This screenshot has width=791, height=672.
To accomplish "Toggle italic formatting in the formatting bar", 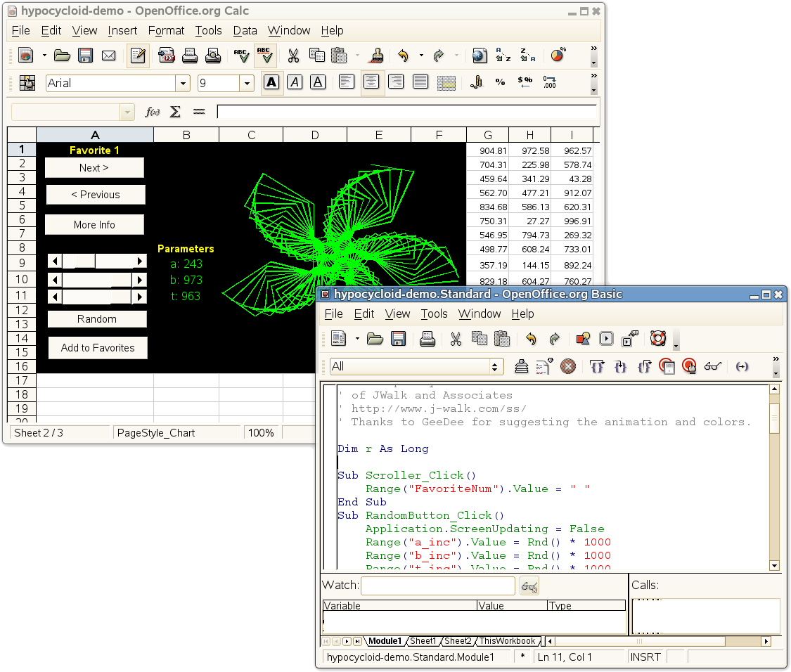I will (295, 82).
